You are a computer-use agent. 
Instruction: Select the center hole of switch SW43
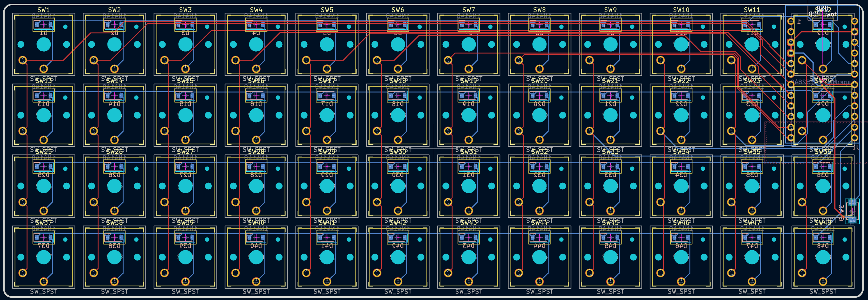click(x=469, y=257)
